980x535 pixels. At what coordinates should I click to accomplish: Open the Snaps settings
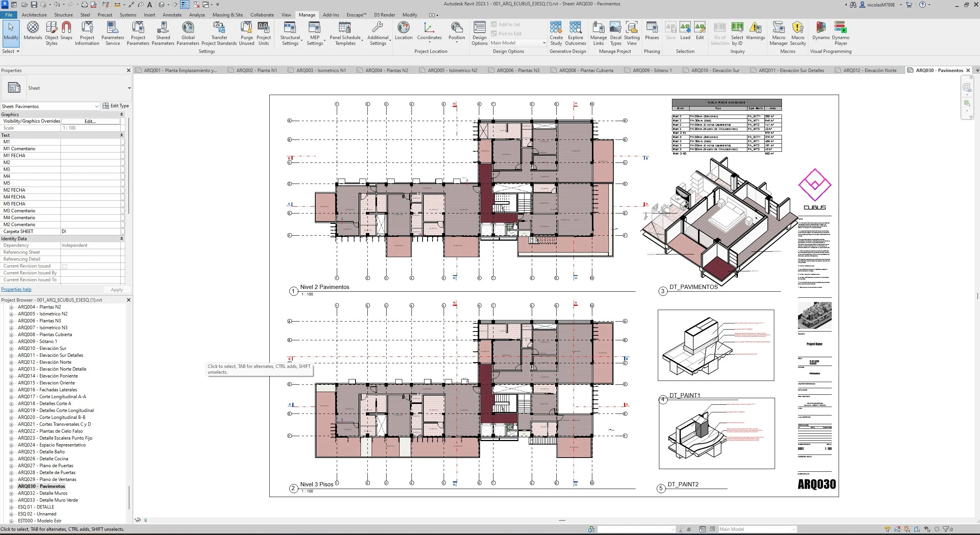tap(66, 31)
